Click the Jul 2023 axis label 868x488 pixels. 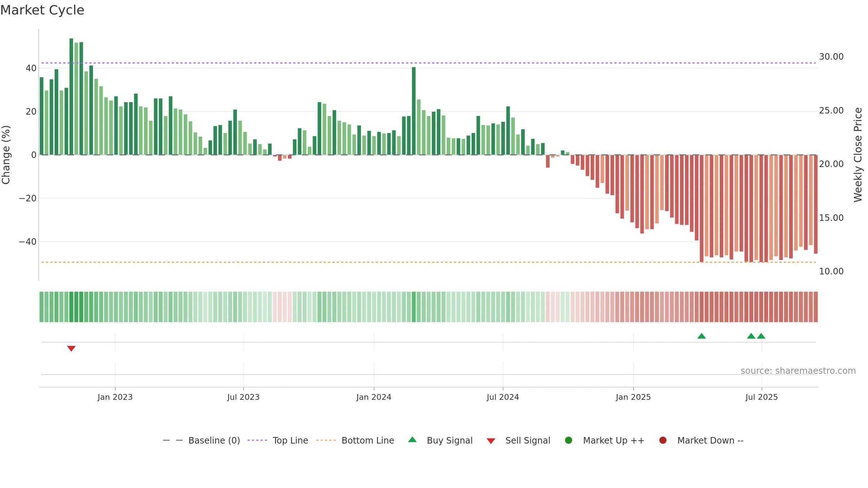(x=243, y=397)
